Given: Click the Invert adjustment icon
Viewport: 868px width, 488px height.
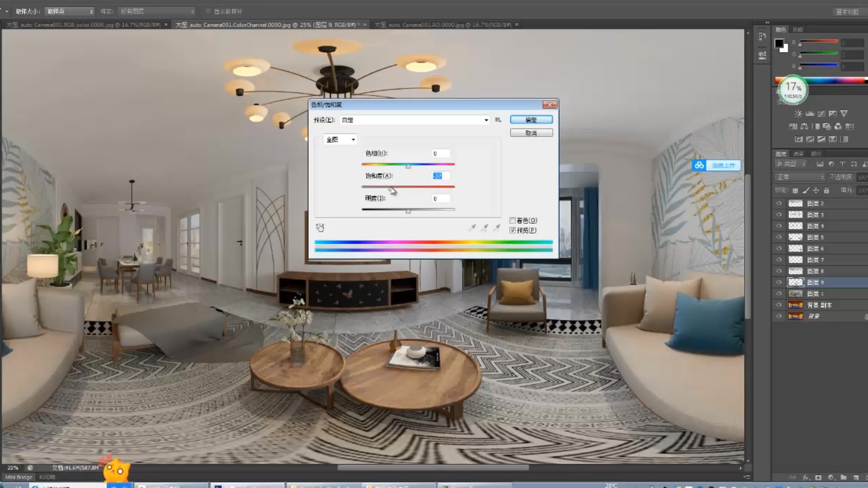Looking at the screenshot, I should pyautogui.click(x=799, y=139).
